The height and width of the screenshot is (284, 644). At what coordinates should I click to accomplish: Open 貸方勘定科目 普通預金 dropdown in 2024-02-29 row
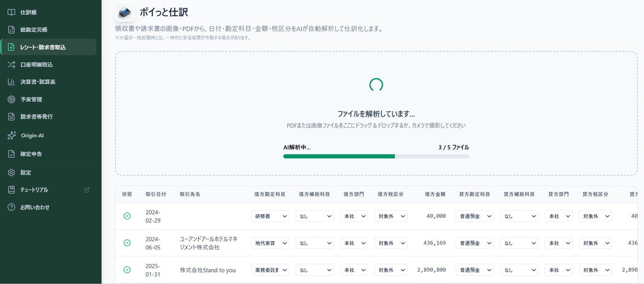point(475,216)
